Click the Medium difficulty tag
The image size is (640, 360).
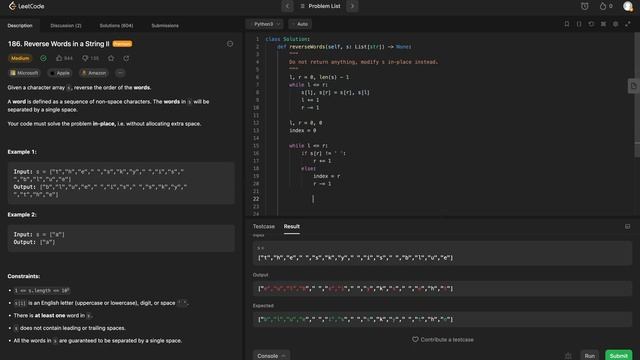(20, 58)
